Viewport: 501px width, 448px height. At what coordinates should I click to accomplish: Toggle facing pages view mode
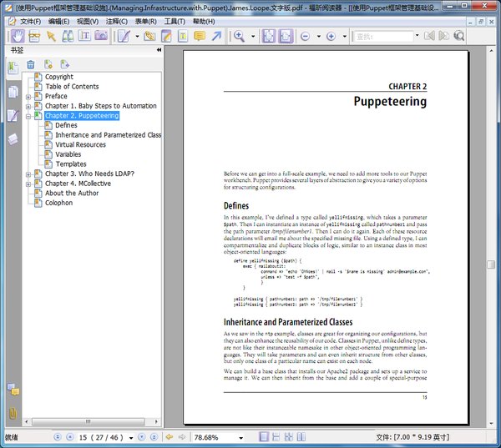(x=301, y=437)
